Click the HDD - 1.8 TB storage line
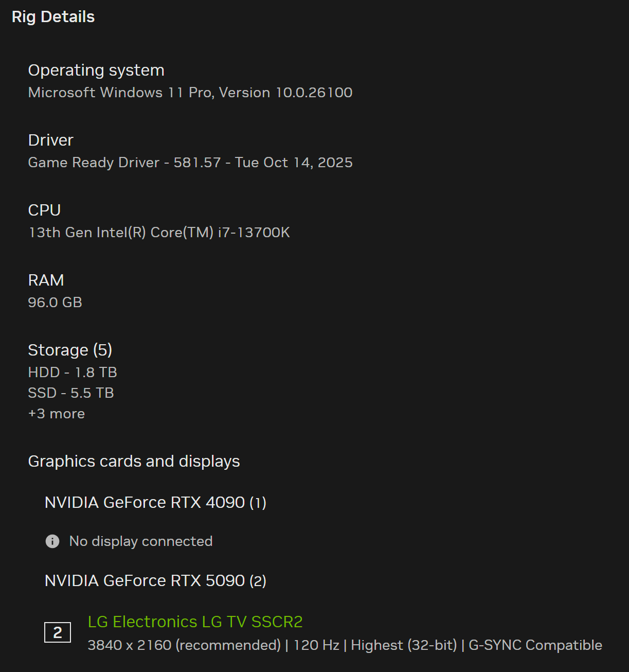 click(x=73, y=373)
